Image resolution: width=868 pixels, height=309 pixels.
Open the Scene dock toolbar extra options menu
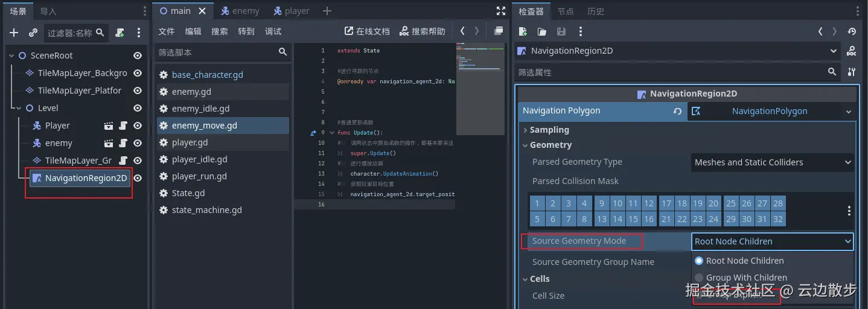point(139,33)
